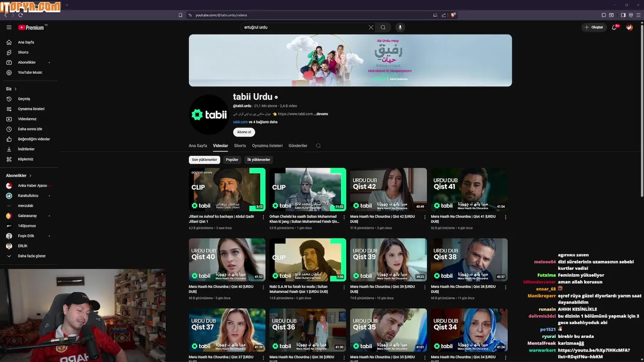Select the Son yüklenenler filter chip
This screenshot has width=644, height=362.
coord(204,160)
